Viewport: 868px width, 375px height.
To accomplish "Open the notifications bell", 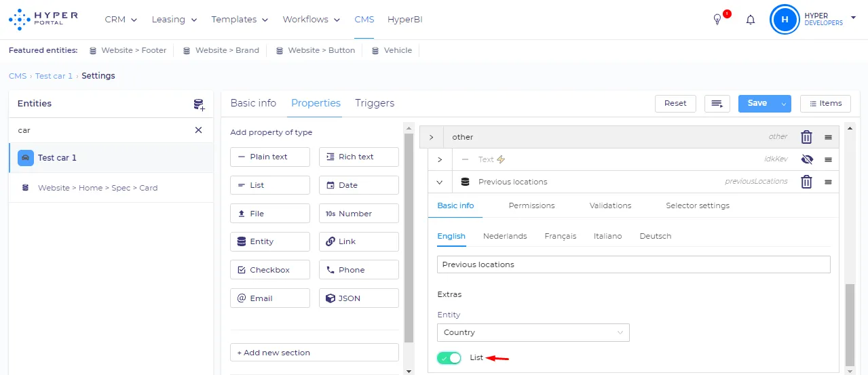I will tap(751, 20).
